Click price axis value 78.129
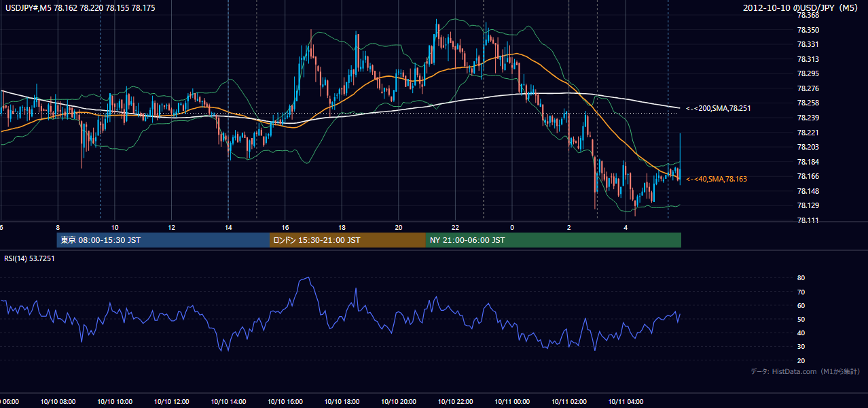Image resolution: width=868 pixels, height=408 pixels. 808,205
